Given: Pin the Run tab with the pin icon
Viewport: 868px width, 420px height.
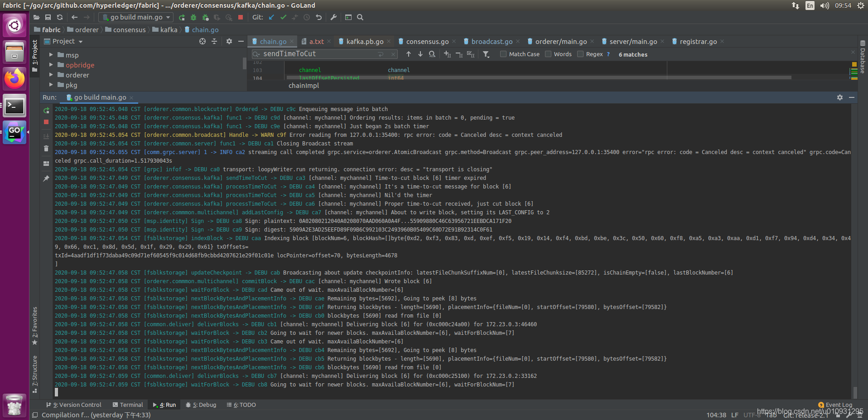Looking at the screenshot, I should (x=46, y=179).
